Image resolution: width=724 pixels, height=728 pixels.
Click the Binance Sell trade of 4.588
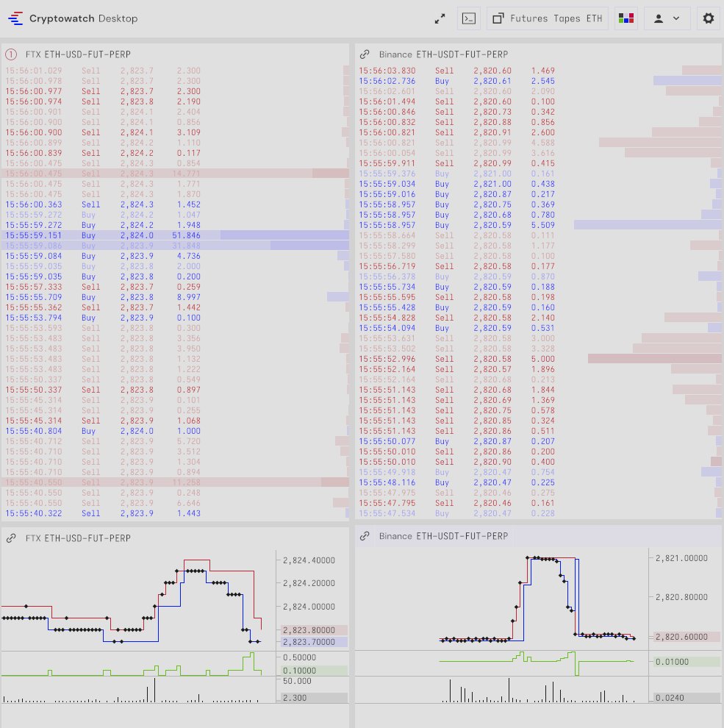(539, 143)
